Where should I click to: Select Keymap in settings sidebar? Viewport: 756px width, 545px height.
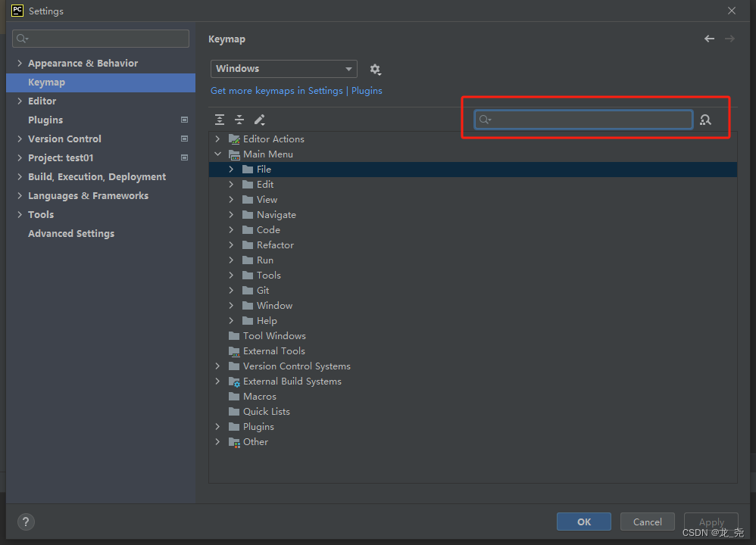pyautogui.click(x=101, y=83)
